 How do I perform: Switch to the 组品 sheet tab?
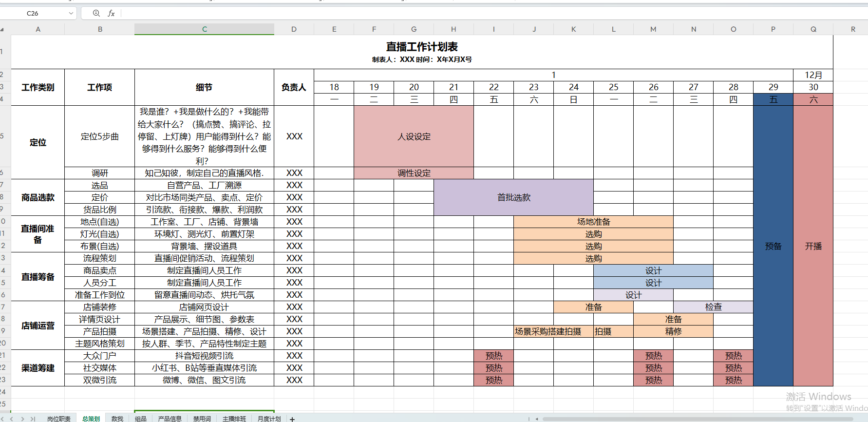tap(141, 419)
